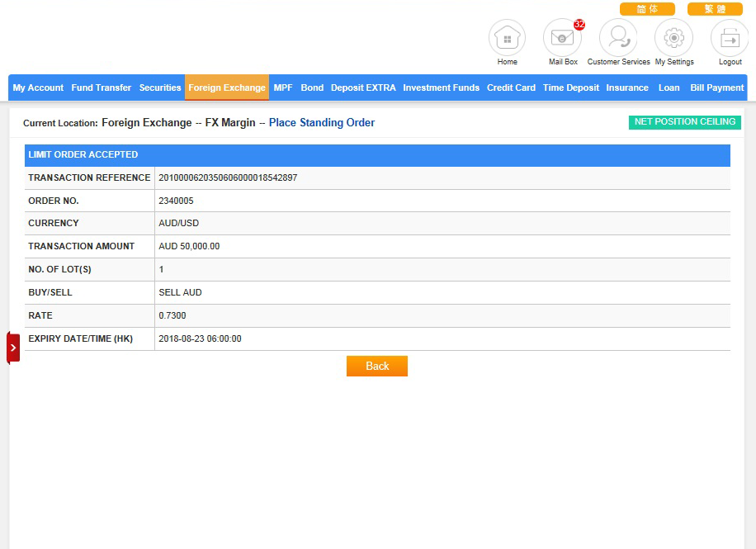
Task: Click the Logout icon
Action: [730, 38]
